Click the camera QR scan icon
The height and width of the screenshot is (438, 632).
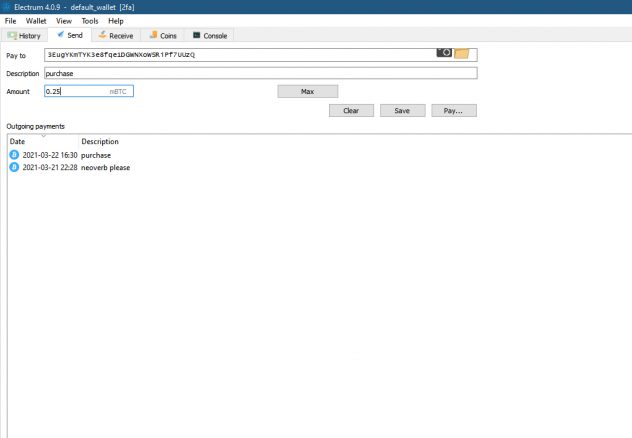point(444,53)
